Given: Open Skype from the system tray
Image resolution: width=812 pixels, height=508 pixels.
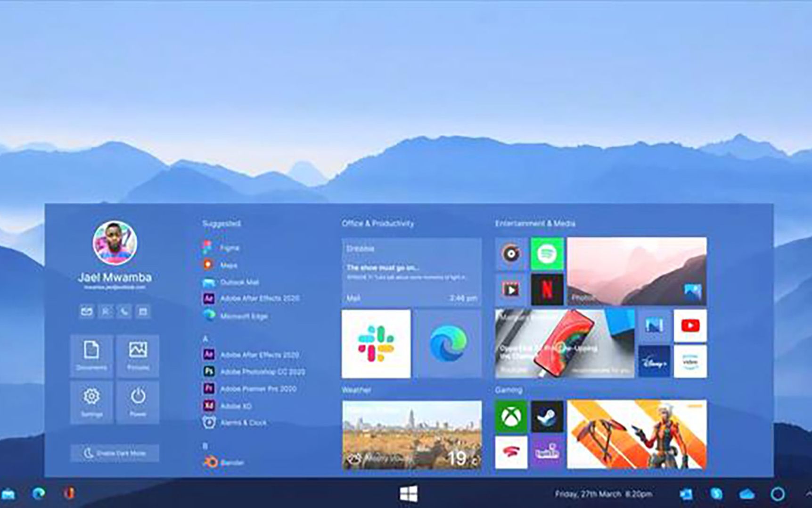Looking at the screenshot, I should (716, 494).
